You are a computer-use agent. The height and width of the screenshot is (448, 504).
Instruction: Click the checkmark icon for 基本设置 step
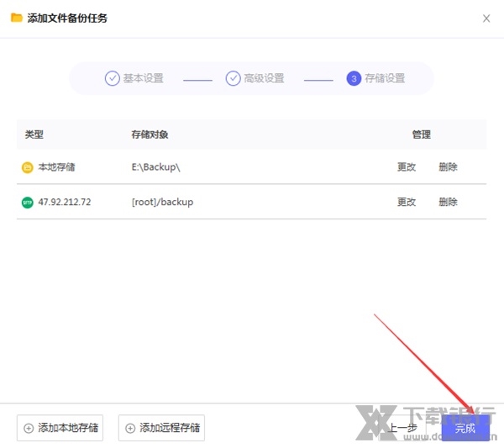point(113,78)
